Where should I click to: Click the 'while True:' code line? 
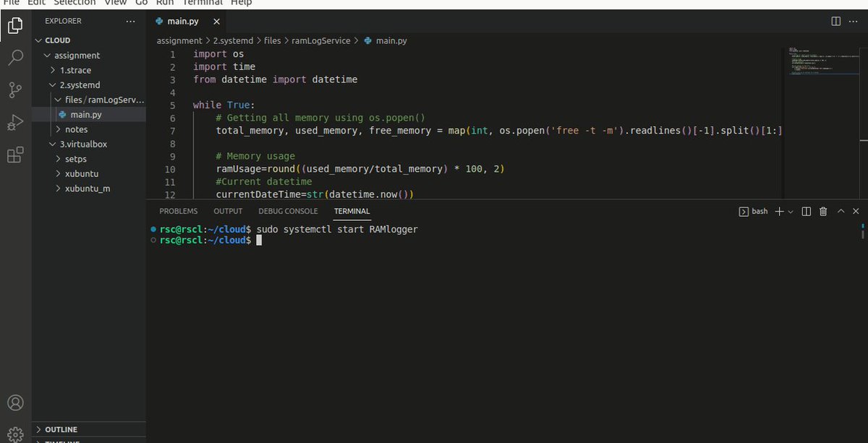pos(224,106)
